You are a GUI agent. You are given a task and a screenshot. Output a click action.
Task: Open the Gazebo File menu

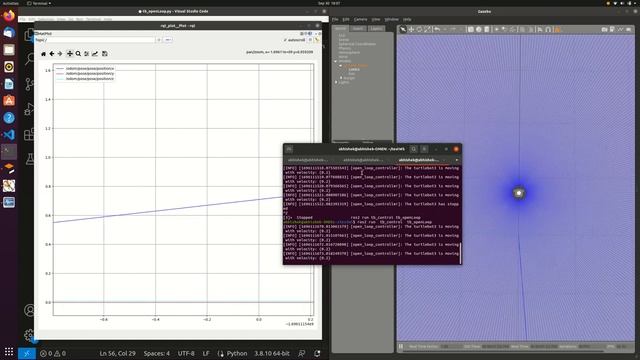pyautogui.click(x=335, y=19)
